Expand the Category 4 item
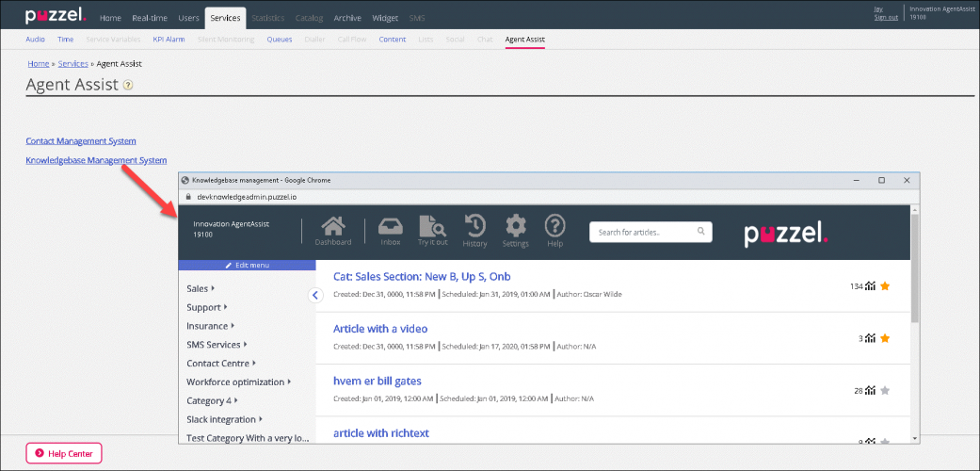The image size is (980, 471). [213, 401]
